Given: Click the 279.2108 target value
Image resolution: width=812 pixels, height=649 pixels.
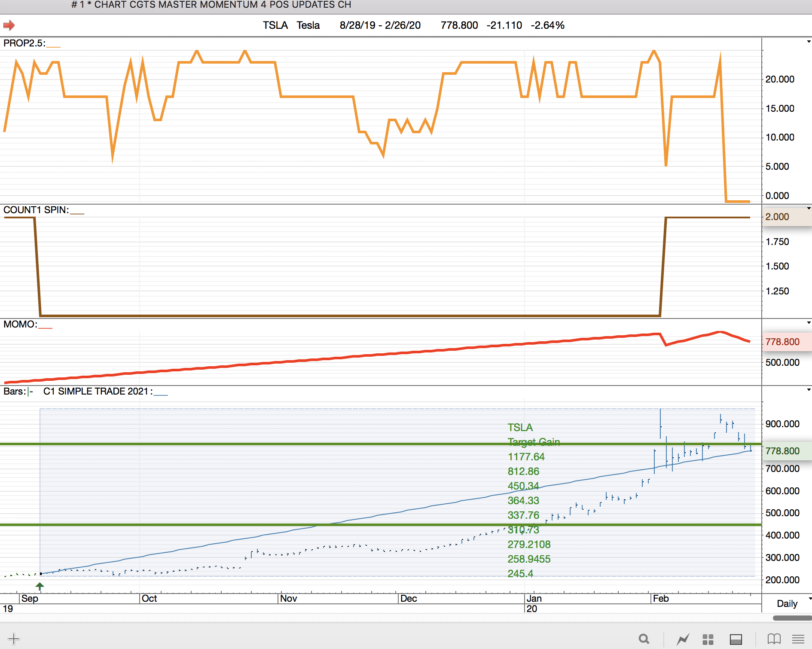Looking at the screenshot, I should tap(529, 544).
